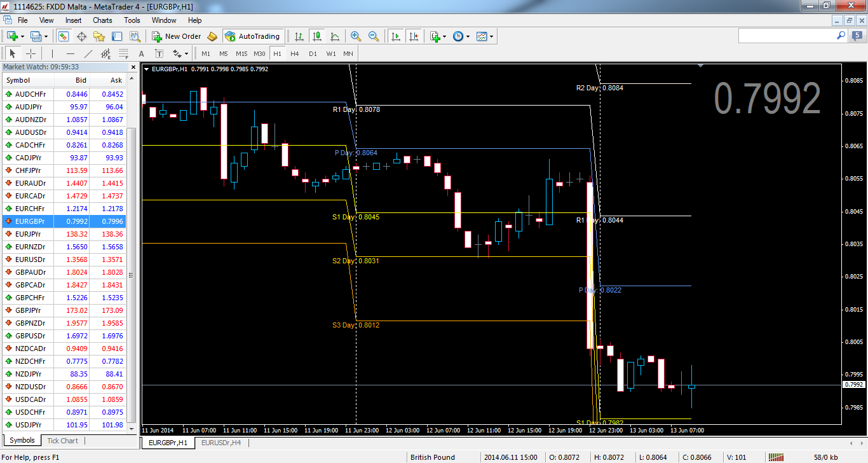
Task: Show the Navigator panel
Action: (x=99, y=36)
